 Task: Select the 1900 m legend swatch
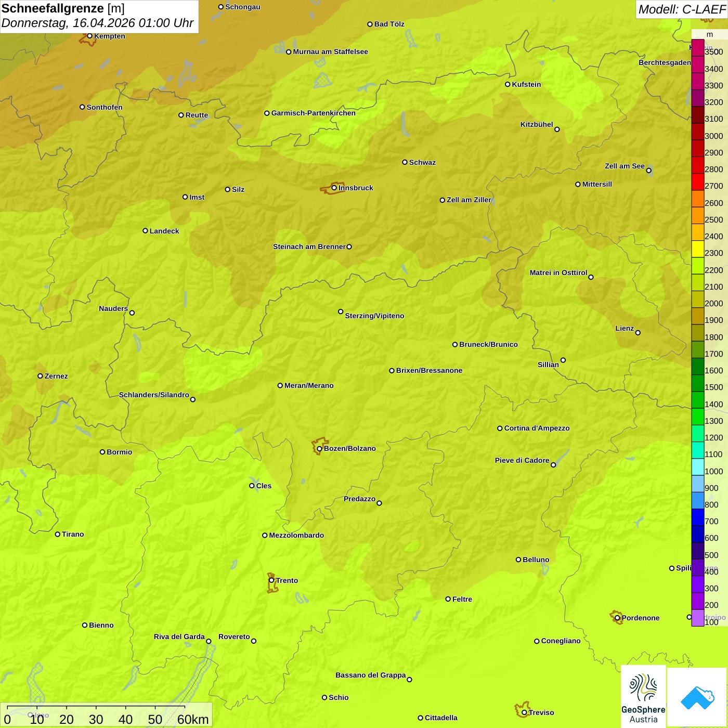coord(698,316)
